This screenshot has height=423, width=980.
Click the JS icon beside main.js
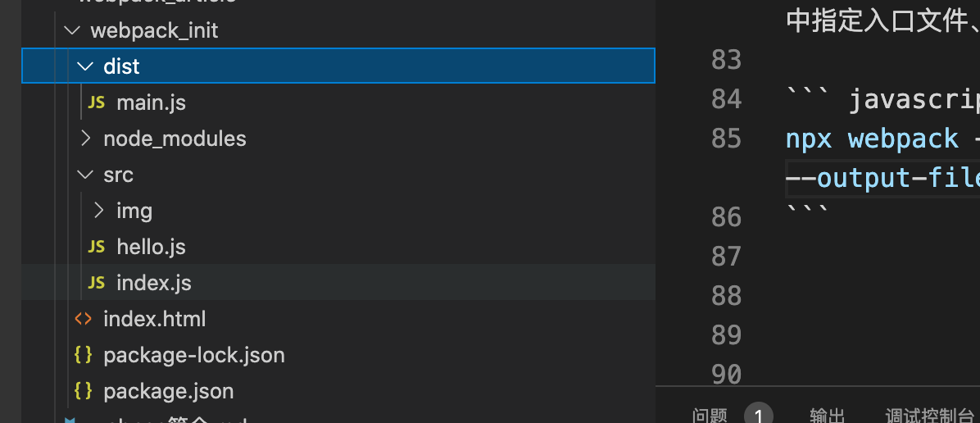96,102
